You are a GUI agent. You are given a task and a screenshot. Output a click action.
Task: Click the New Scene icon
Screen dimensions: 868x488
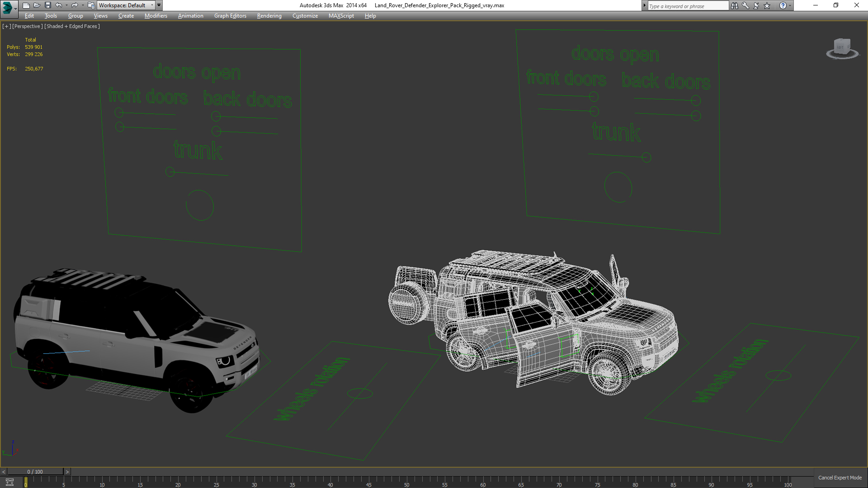tap(26, 5)
